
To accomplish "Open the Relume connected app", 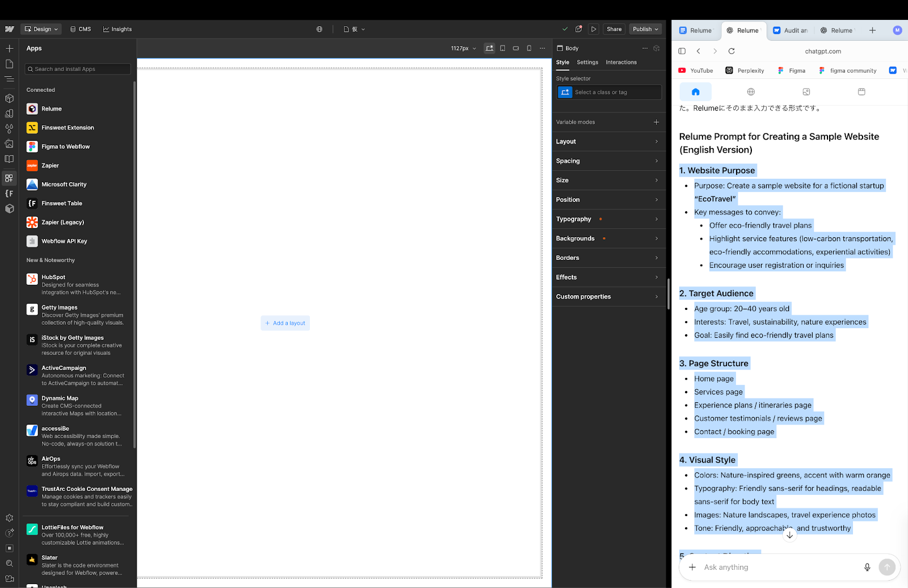I will pyautogui.click(x=78, y=109).
